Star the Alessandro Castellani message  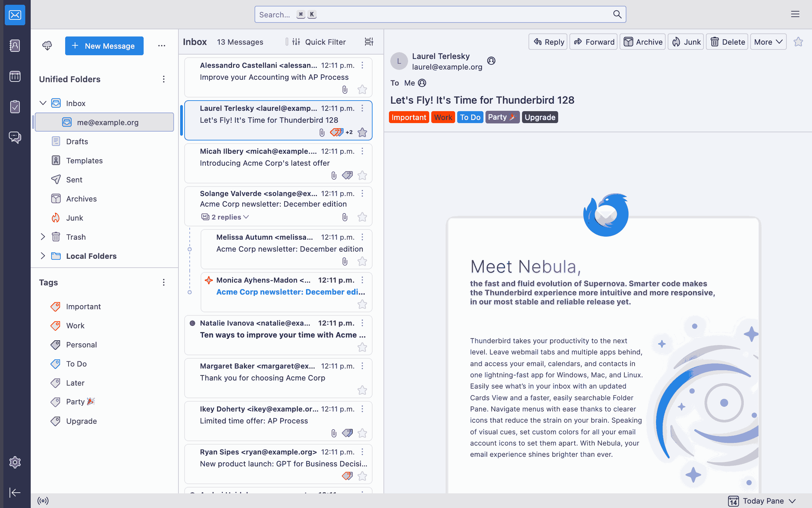pos(362,90)
